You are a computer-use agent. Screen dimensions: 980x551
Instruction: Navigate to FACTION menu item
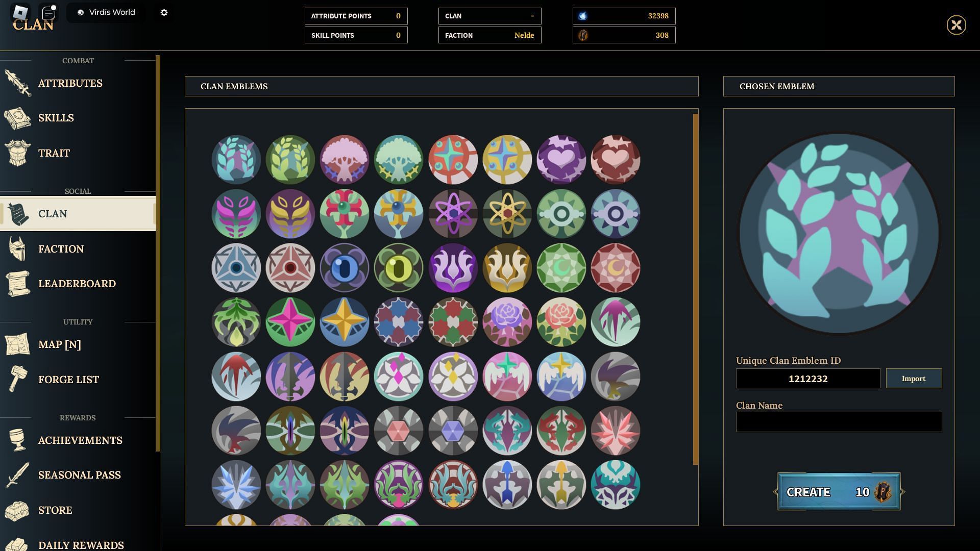78,249
